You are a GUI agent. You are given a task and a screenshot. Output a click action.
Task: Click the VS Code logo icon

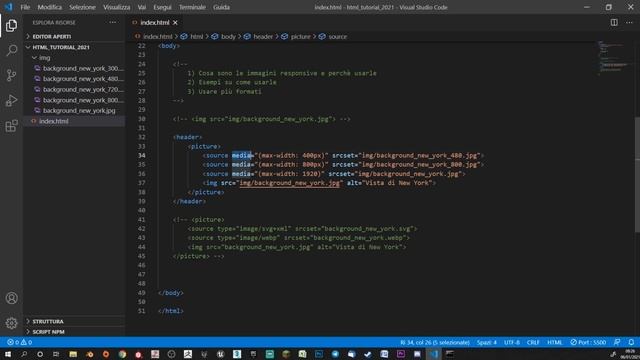coord(8,7)
